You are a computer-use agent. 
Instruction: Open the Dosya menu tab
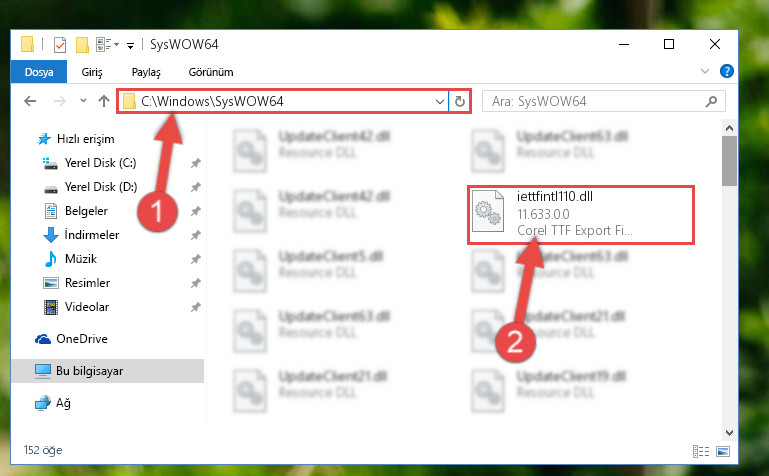tap(39, 72)
